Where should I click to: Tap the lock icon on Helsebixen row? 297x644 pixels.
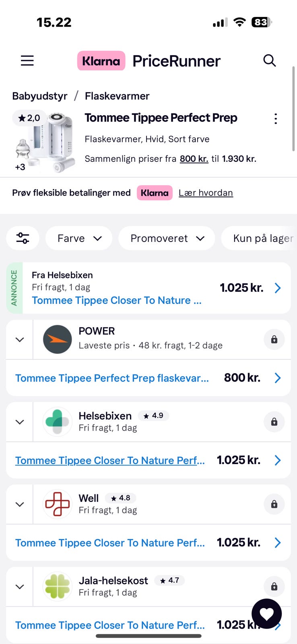click(x=274, y=422)
